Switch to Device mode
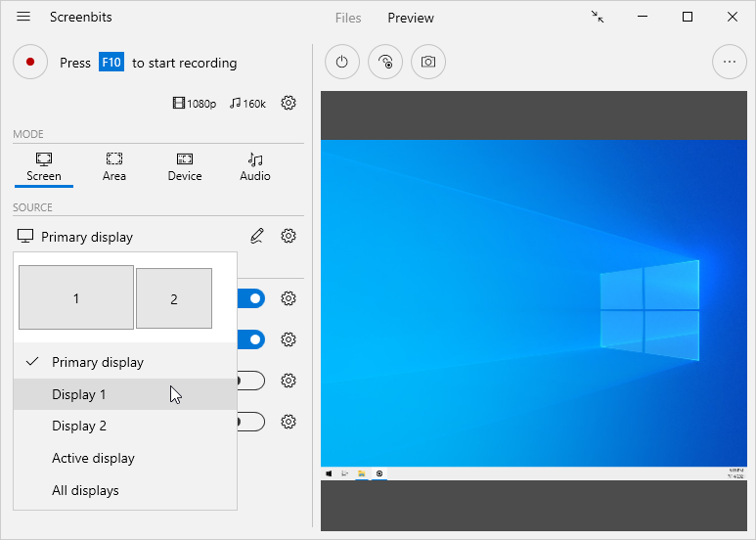 185,167
